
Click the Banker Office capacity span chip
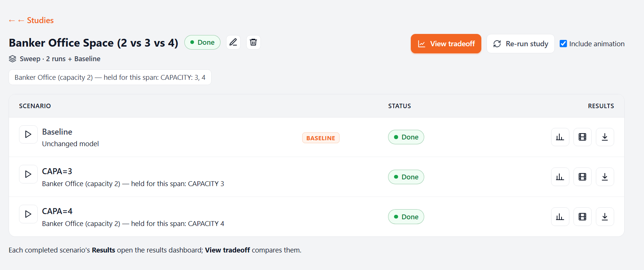(x=110, y=77)
